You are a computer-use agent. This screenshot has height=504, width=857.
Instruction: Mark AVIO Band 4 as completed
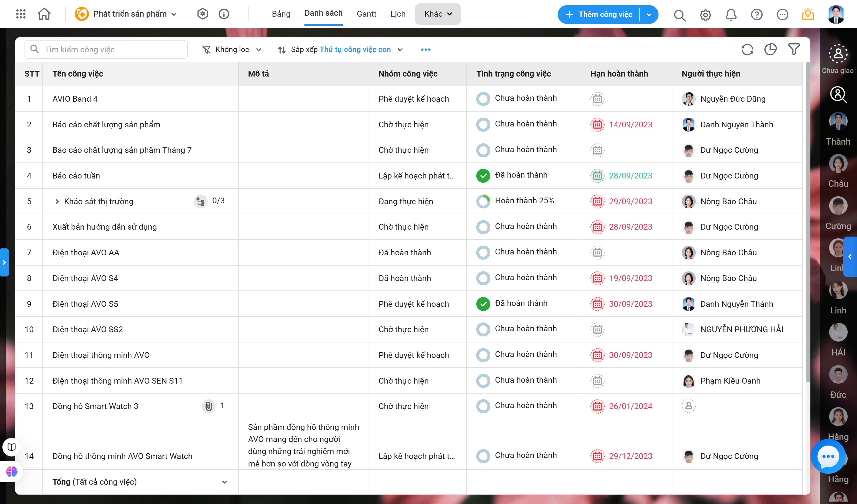tap(483, 99)
